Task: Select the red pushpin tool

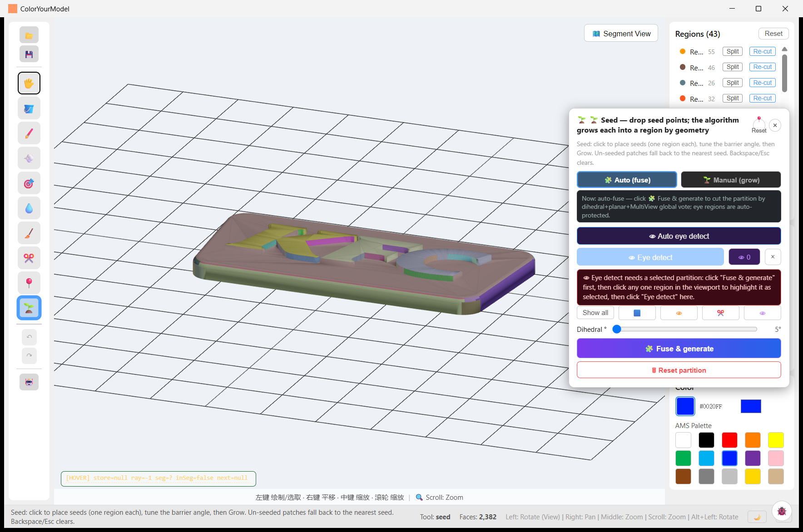Action: (x=29, y=283)
